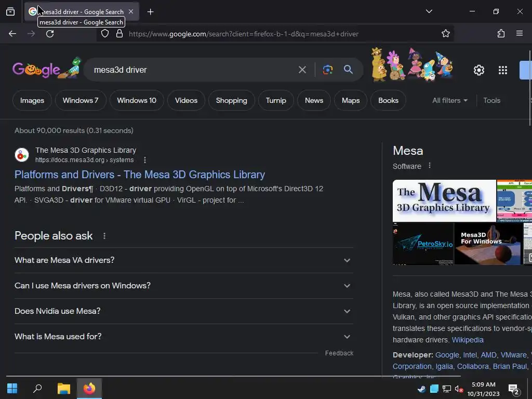Viewport: 532px width, 399px height.
Task: Open Igalia developer link
Action: pos(444,366)
